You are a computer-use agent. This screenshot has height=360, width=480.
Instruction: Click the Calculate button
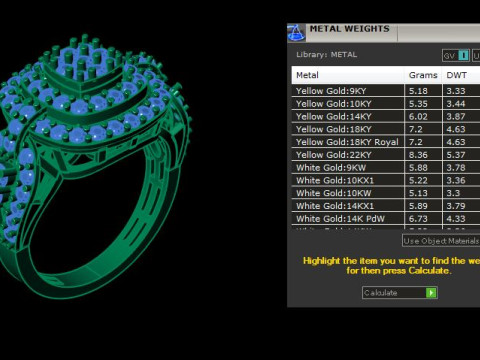click(400, 293)
